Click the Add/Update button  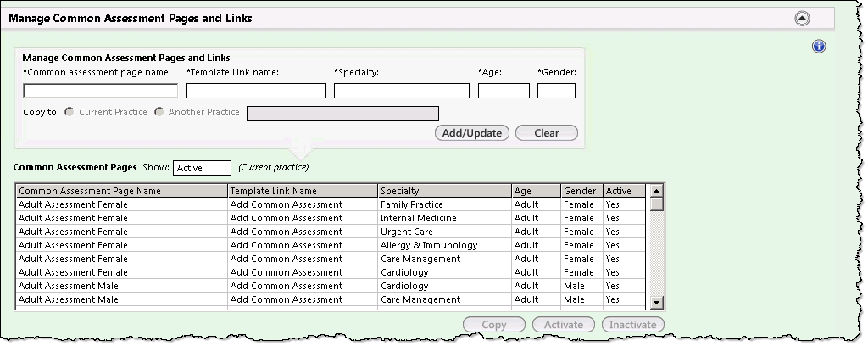(471, 133)
